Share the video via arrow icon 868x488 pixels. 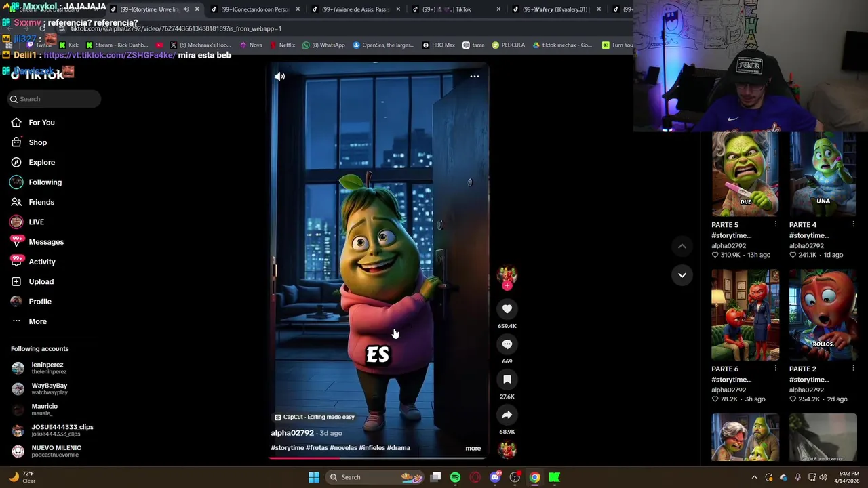[507, 415]
